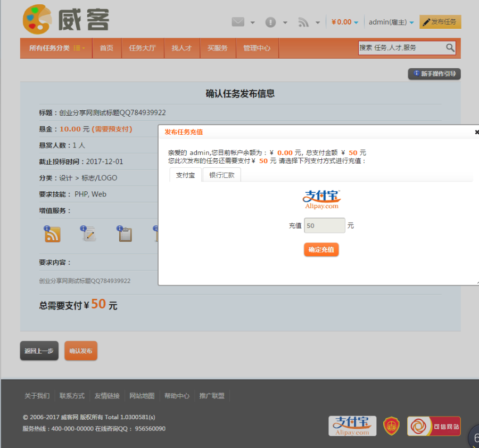Open the mail envelope icon
479x448 pixels.
click(x=237, y=22)
